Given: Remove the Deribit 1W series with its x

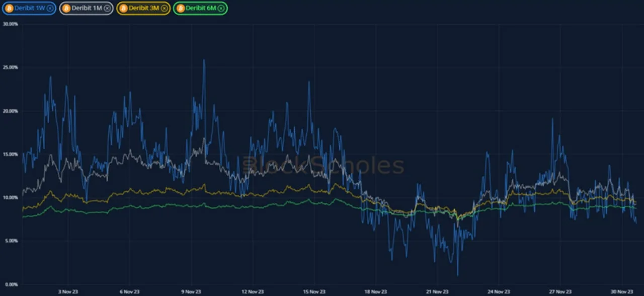Looking at the screenshot, I should pyautogui.click(x=49, y=8).
